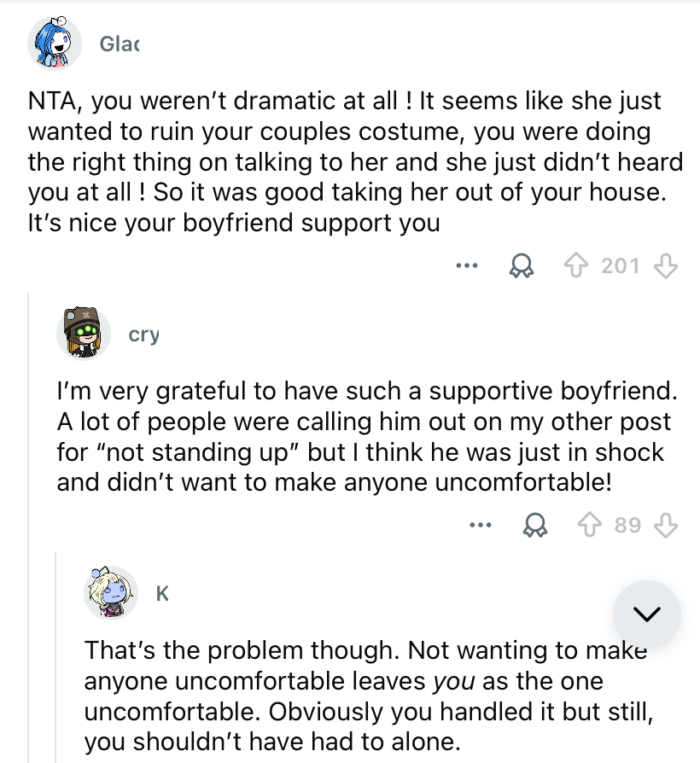
Task: Give an award to Glac's comment
Action: [x=520, y=266]
